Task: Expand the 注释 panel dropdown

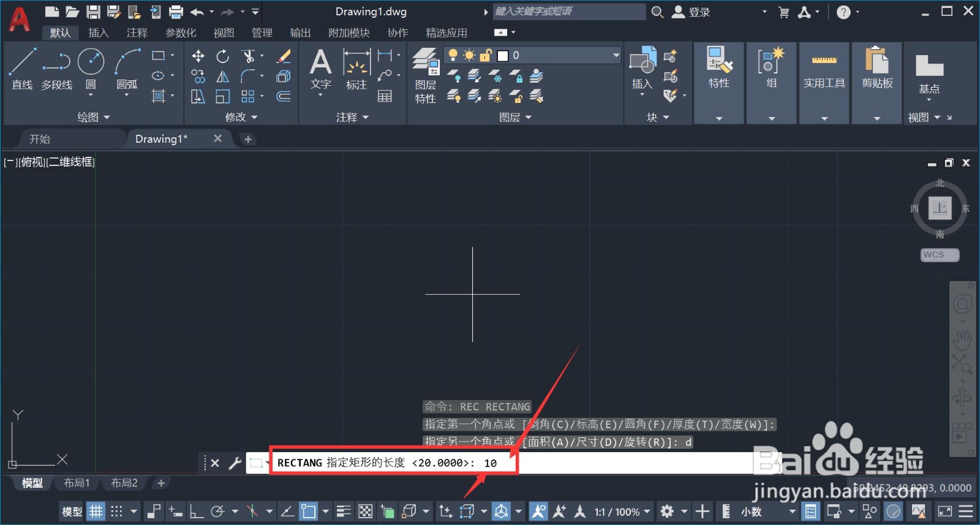Action: [x=352, y=117]
